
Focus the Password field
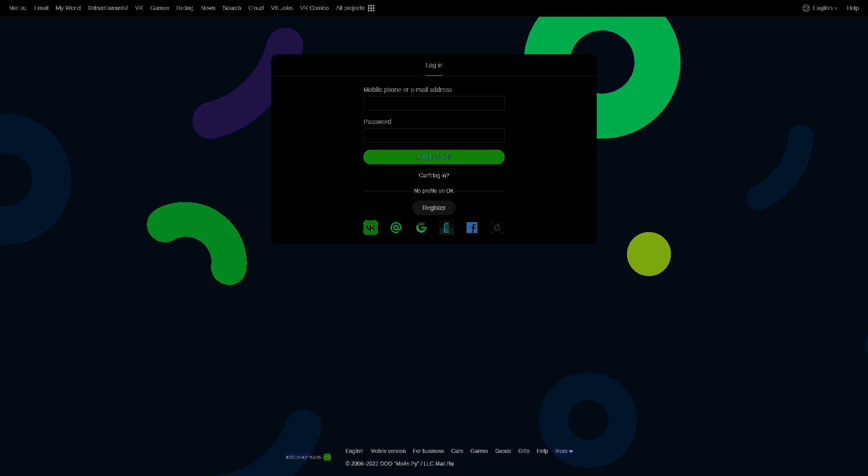click(x=434, y=135)
